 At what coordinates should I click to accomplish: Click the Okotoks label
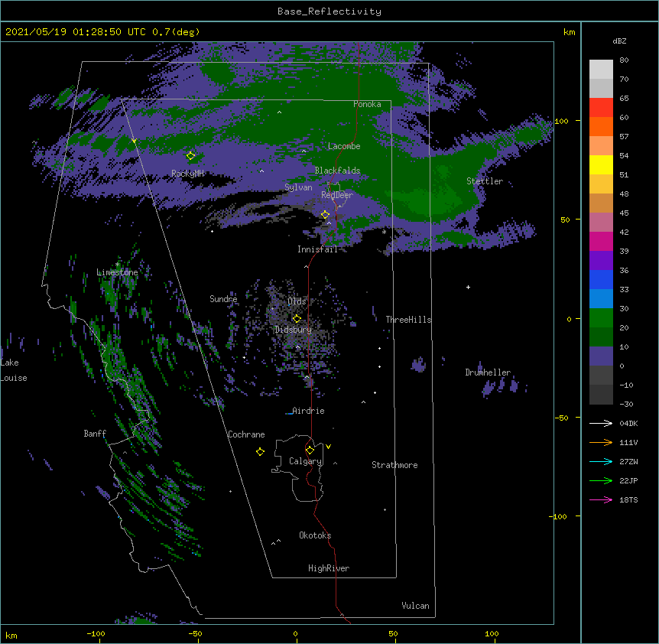[x=315, y=535]
